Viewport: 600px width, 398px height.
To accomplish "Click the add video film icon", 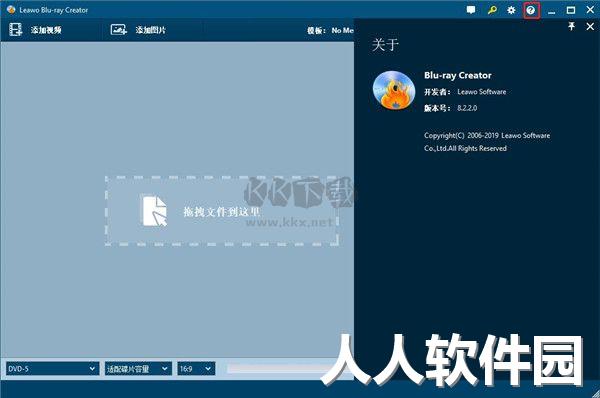I will pos(16,30).
